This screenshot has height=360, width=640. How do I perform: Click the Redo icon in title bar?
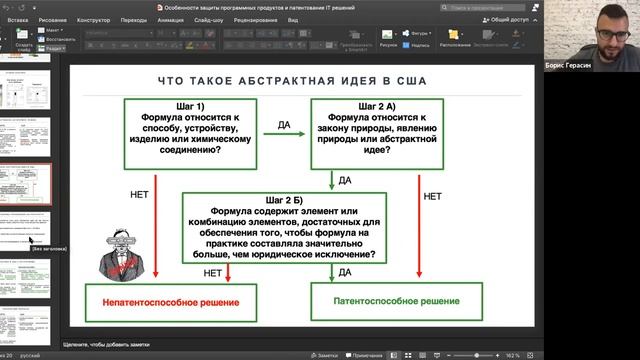click(21, 8)
